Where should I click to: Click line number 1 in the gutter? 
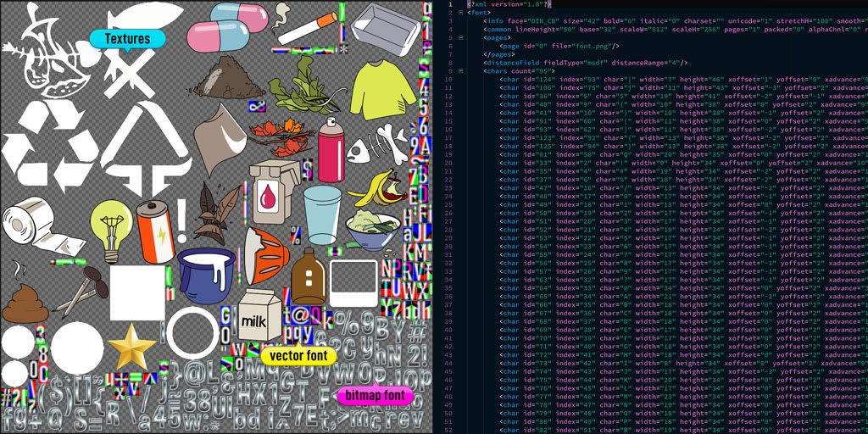[450, 4]
